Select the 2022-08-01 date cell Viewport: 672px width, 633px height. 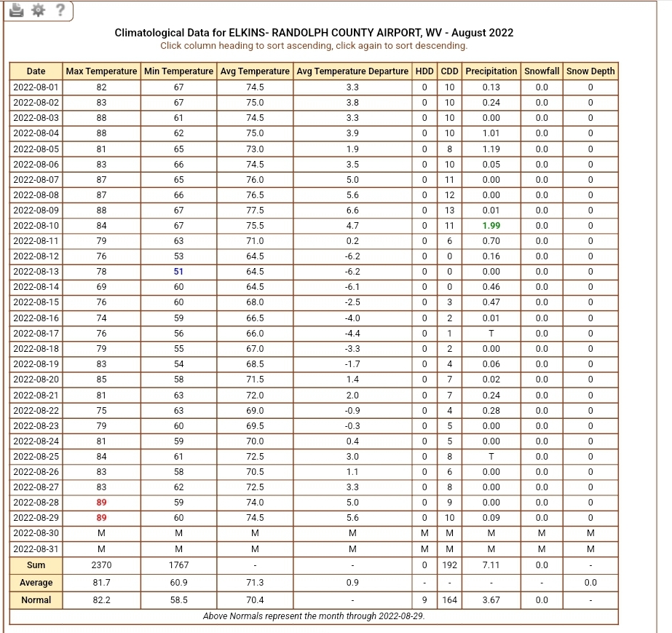pyautogui.click(x=36, y=87)
